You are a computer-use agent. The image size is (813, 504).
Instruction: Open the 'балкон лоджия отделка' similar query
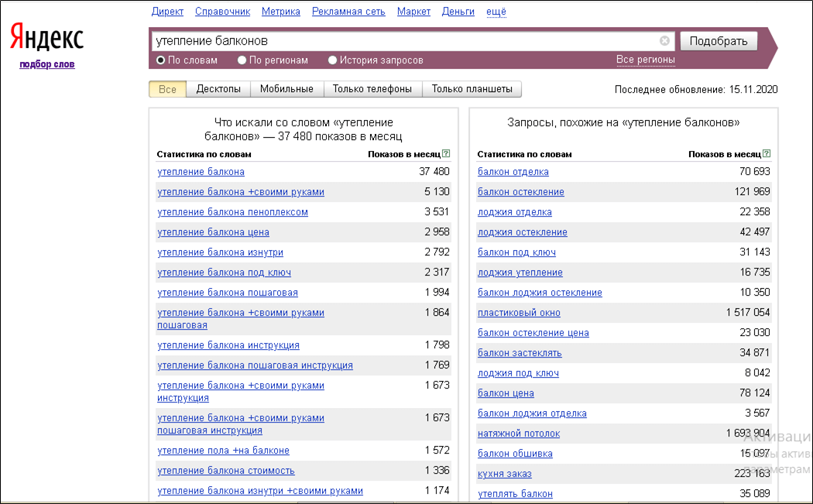[x=532, y=413]
